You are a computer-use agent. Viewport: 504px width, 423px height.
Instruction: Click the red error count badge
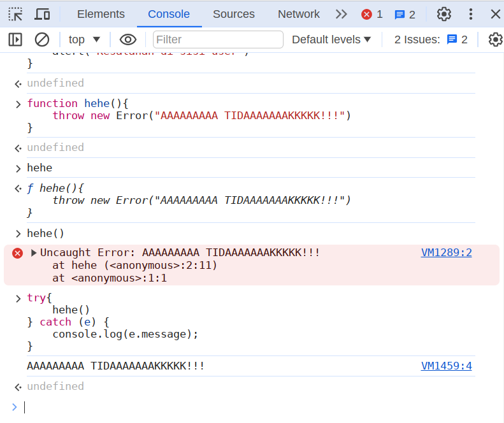click(372, 14)
